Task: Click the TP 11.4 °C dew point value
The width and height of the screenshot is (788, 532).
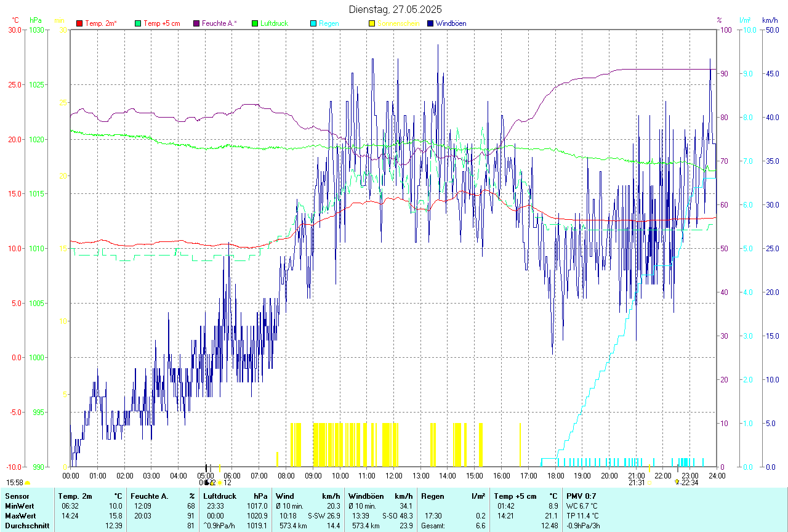Action: click(x=583, y=515)
